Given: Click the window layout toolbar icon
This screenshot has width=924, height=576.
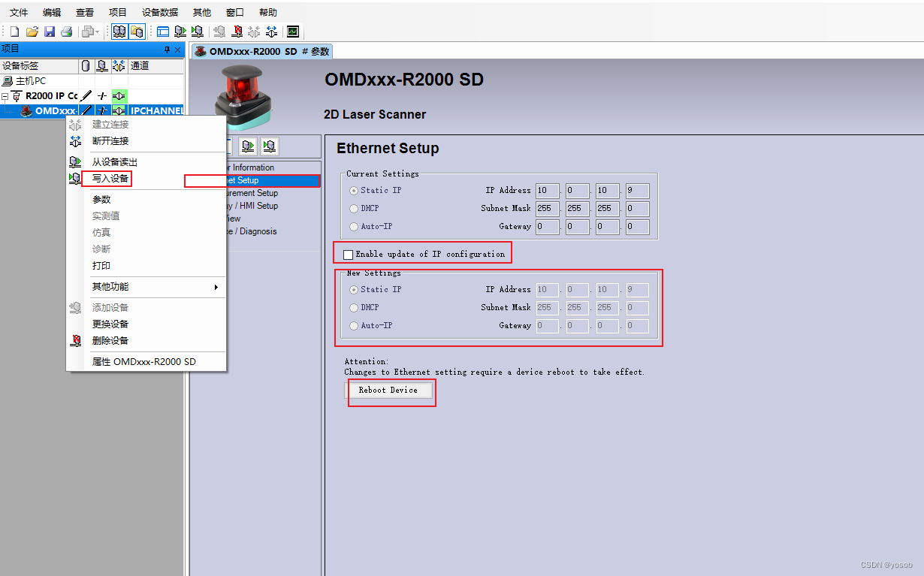Looking at the screenshot, I should (163, 32).
